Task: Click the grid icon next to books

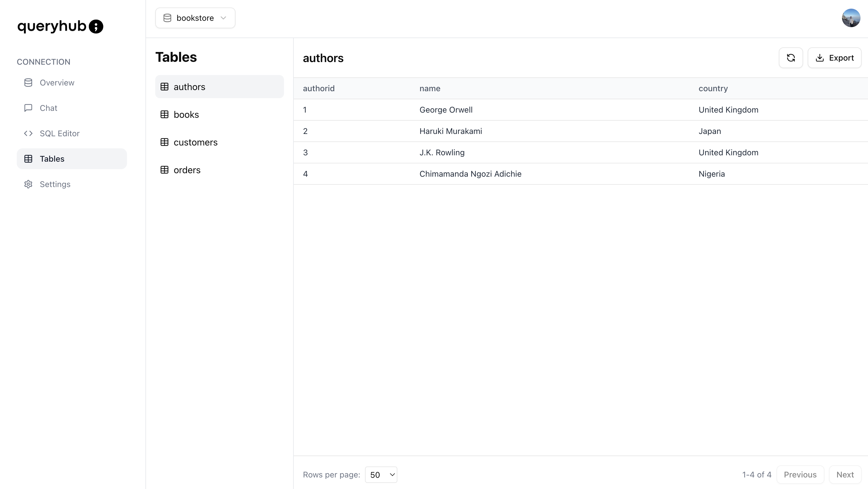Action: coord(164,115)
